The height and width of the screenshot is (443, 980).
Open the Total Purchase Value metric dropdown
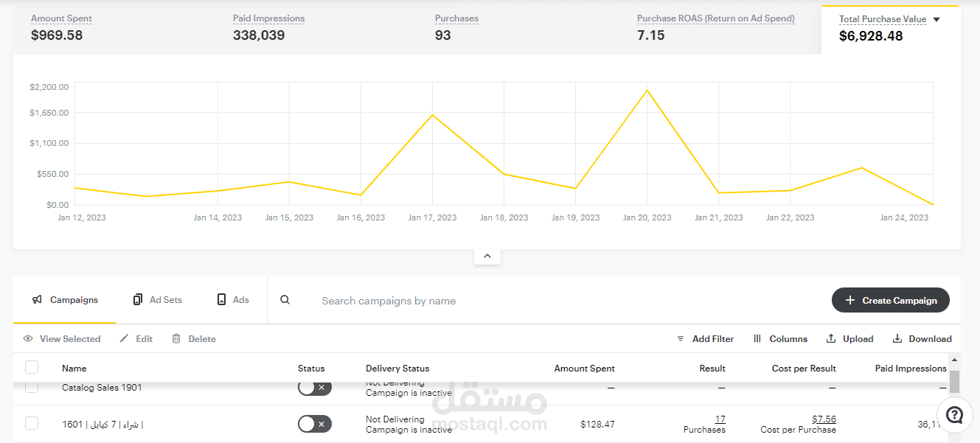point(936,20)
